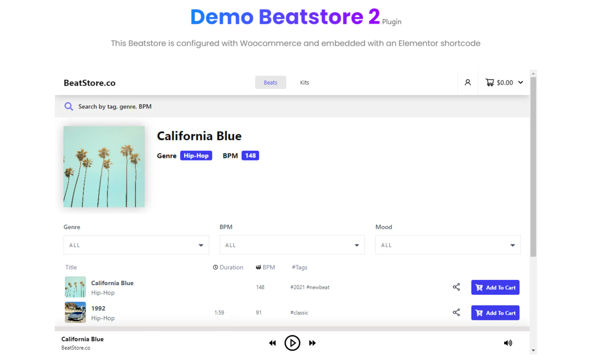Click the shopping cart icon in the header
Image resolution: width=591 pixels, height=364 pixels.
point(490,82)
